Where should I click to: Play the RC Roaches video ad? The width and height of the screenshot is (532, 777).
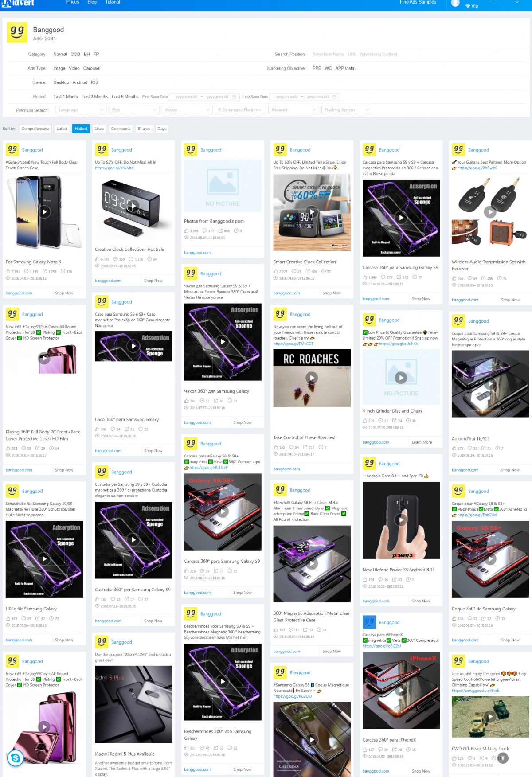tap(312, 378)
